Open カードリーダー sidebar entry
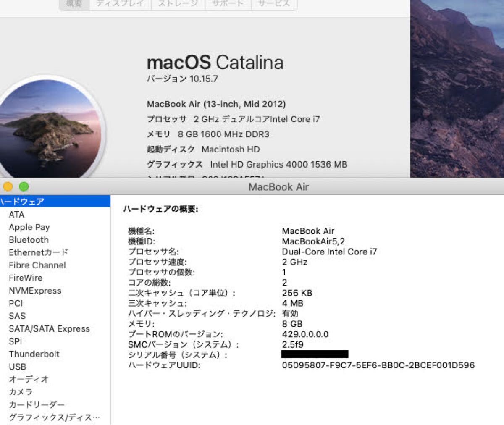 37,404
